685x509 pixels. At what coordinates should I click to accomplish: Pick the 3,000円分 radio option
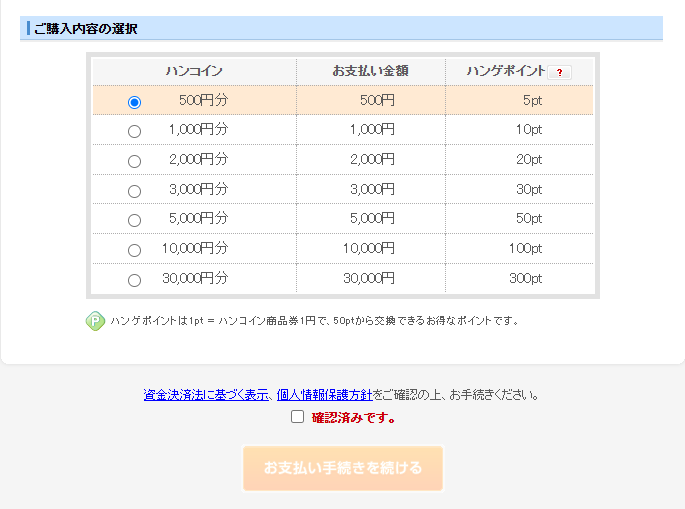pyautogui.click(x=135, y=191)
